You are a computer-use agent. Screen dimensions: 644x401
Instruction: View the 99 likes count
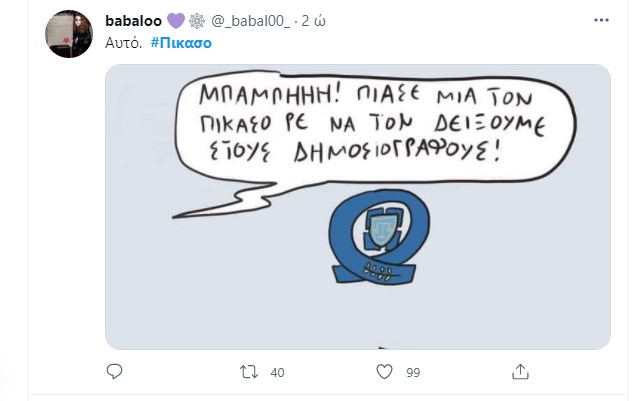tap(413, 373)
